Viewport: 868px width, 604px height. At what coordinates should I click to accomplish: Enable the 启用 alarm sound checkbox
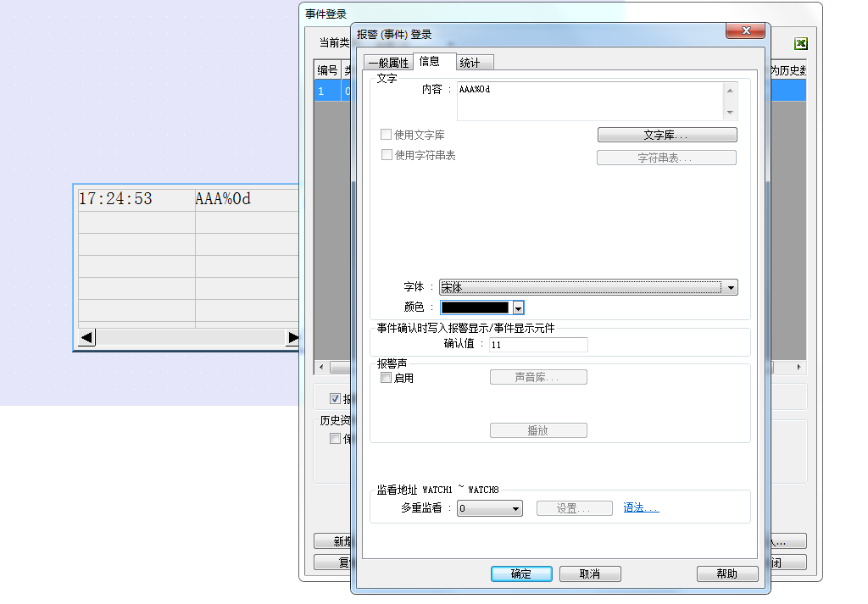[387, 379]
